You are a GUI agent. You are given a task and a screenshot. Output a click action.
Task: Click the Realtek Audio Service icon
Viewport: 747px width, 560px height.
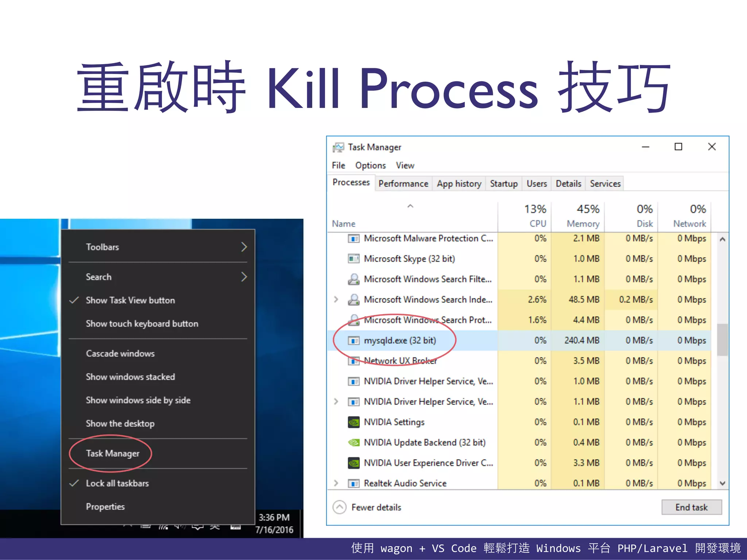coord(353,483)
